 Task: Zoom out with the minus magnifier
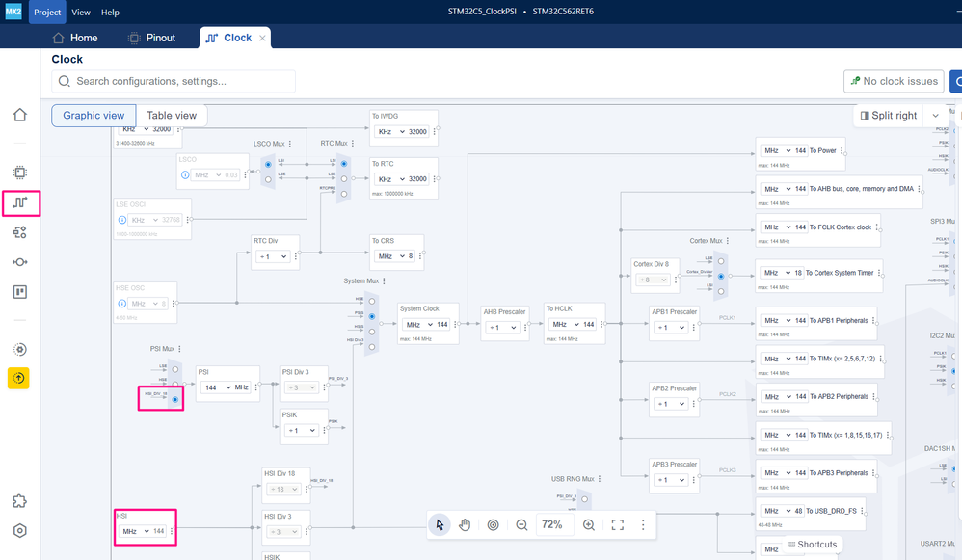pos(521,524)
